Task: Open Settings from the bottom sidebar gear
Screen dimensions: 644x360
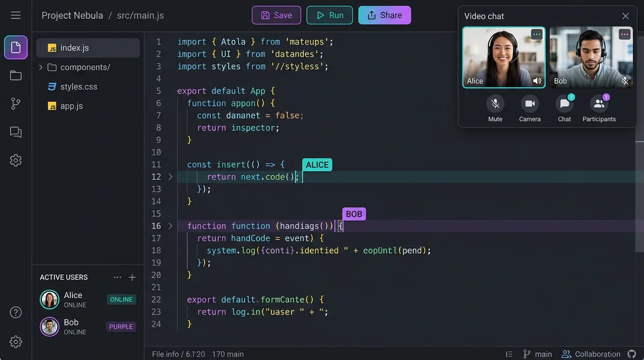Action: point(16,341)
